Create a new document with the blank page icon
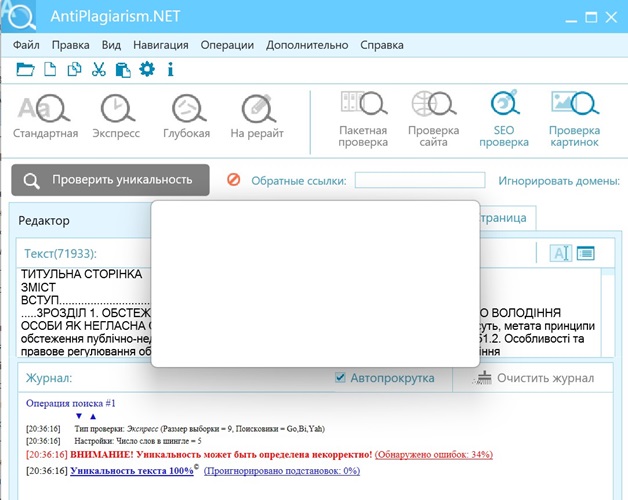The width and height of the screenshot is (628, 500). [x=50, y=69]
